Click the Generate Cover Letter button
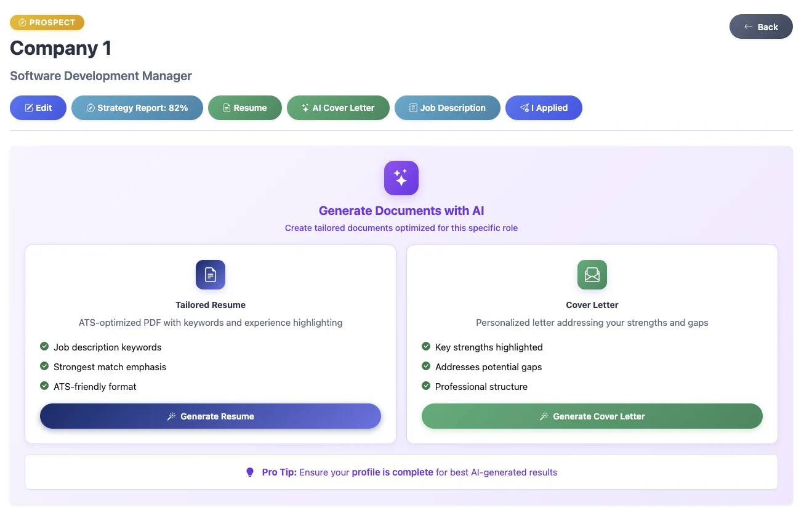812x510 pixels. coord(591,416)
